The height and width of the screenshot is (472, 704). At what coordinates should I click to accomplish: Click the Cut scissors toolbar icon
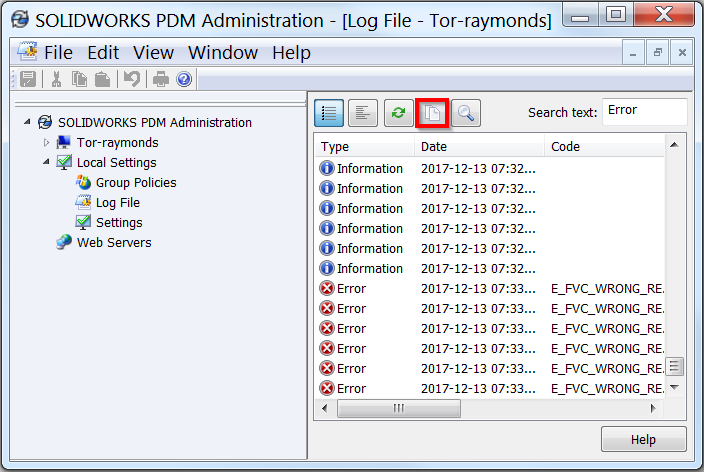(x=57, y=79)
